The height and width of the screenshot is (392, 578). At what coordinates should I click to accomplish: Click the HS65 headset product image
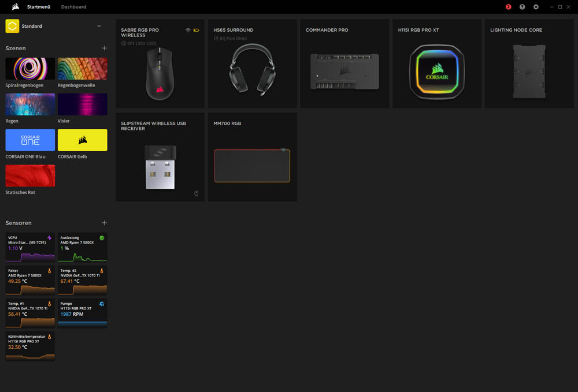point(252,69)
